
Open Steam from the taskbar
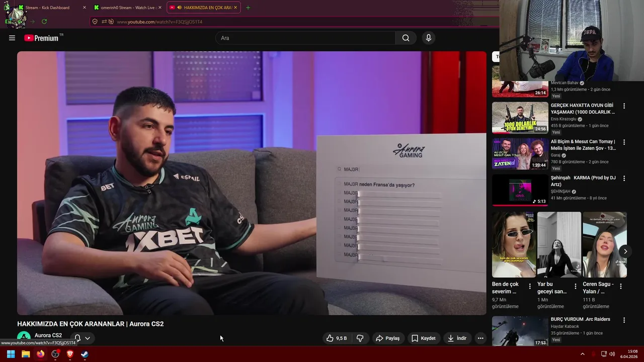[85, 354]
